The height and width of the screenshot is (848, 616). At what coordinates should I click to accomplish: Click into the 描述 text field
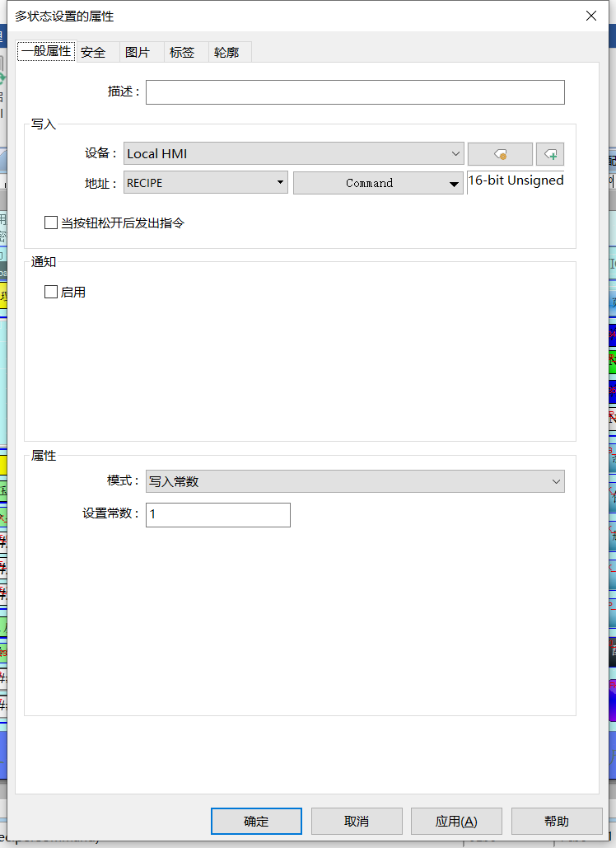point(355,92)
